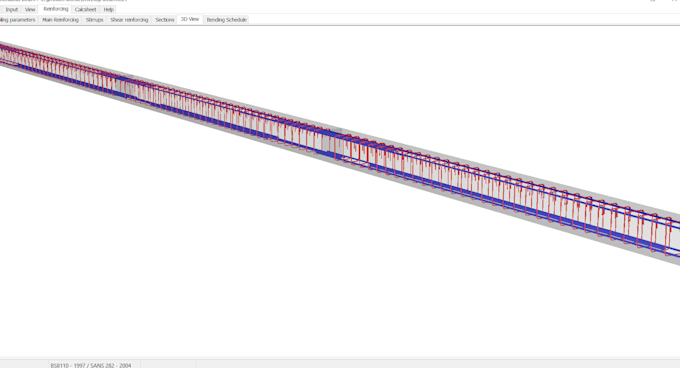Open the Input tab
This screenshot has width=680, height=368.
point(12,10)
